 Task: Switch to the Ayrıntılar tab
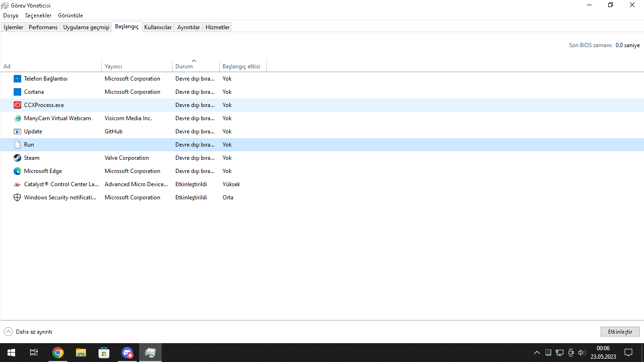(x=189, y=27)
